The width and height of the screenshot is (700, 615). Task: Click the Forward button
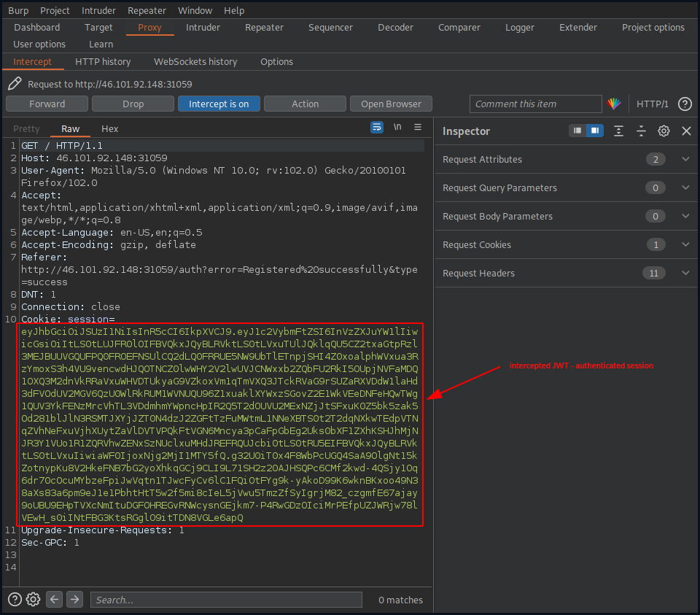pyautogui.click(x=47, y=103)
